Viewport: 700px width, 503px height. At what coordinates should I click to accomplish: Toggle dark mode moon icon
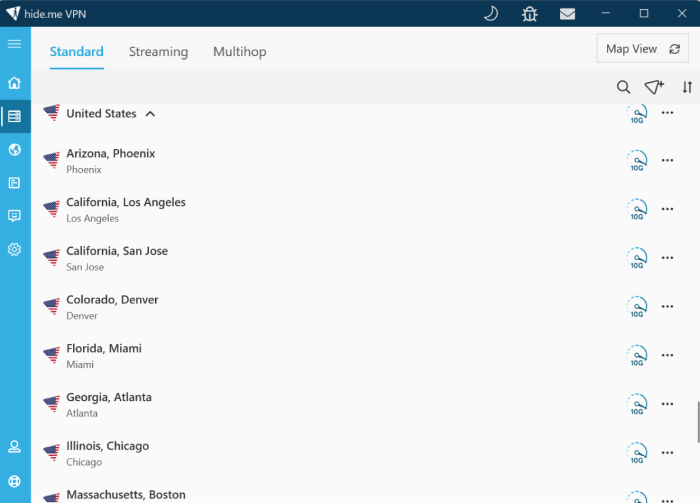coord(491,13)
